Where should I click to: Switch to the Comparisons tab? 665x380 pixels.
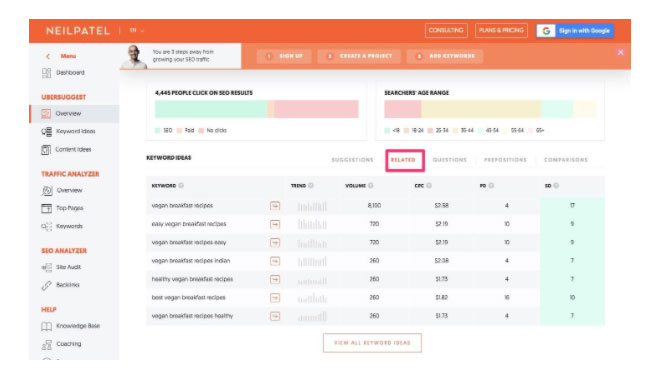pos(566,160)
